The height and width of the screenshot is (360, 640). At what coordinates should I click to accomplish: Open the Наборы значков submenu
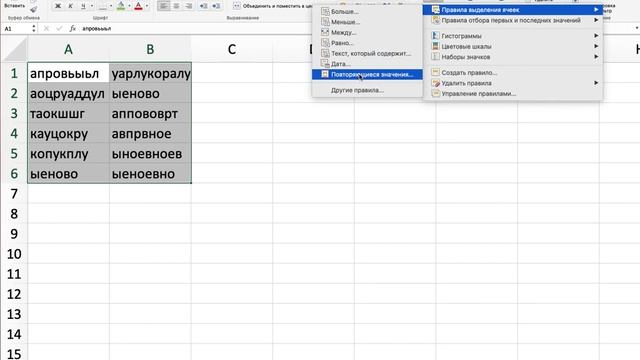coord(513,57)
